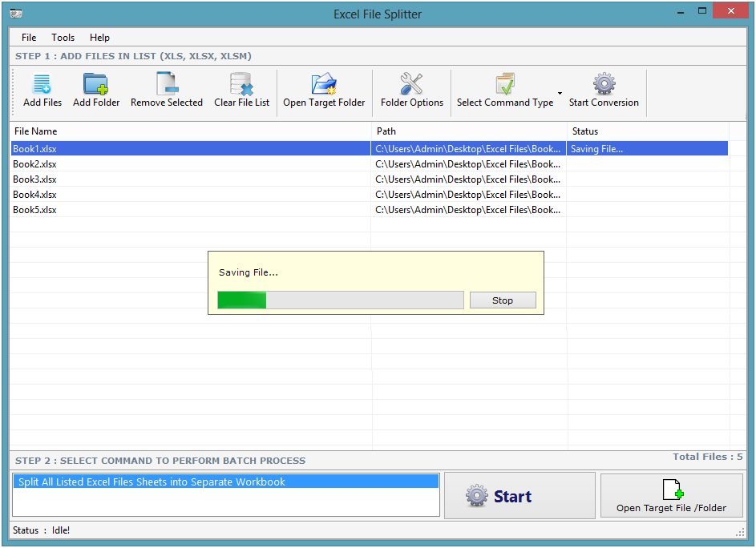This screenshot has height=548, width=756.
Task: Click the path cell of Book2.xlsx
Action: (468, 164)
